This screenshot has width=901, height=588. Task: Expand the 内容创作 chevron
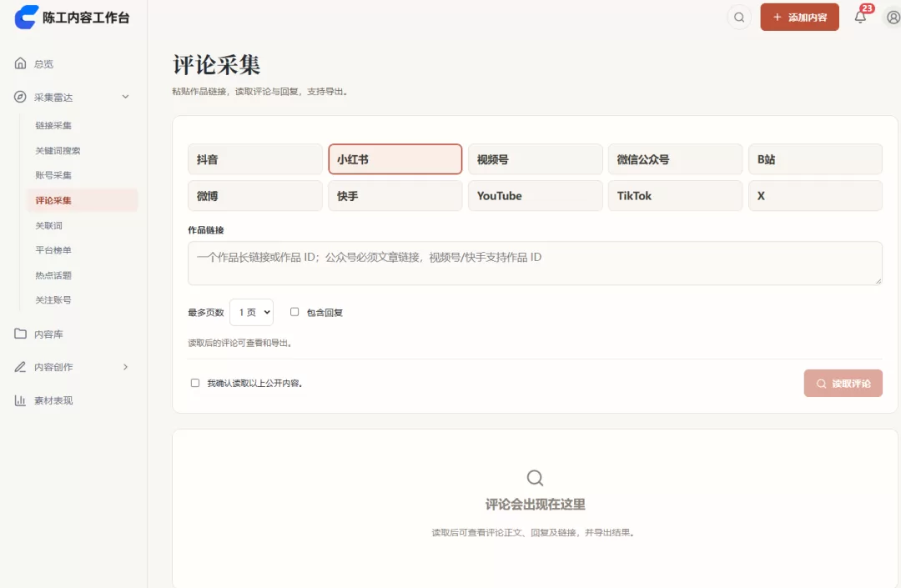coord(125,366)
